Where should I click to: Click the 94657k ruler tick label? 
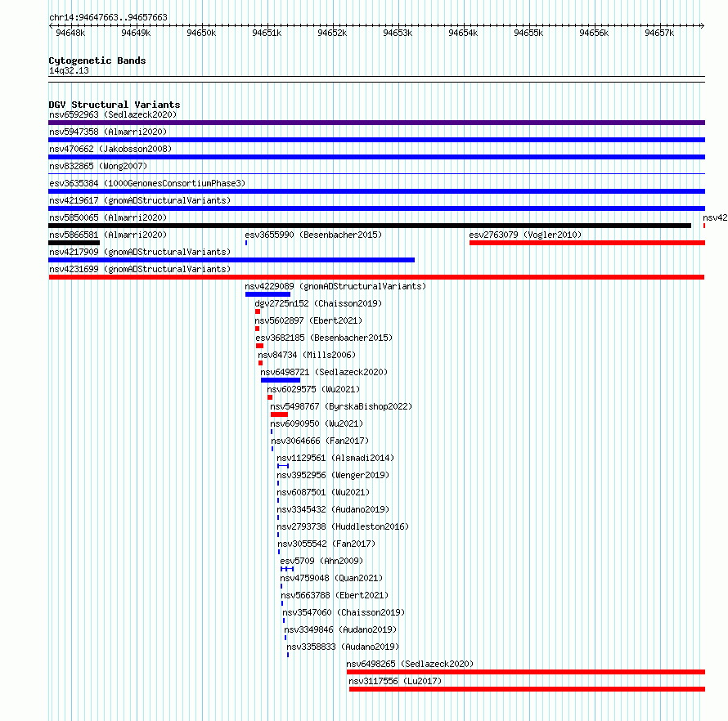[x=660, y=34]
